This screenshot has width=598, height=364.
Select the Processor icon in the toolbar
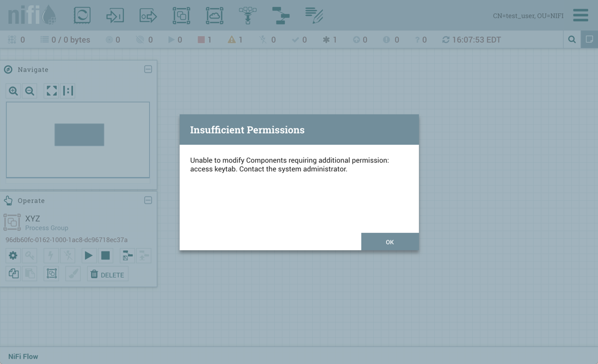coord(82,15)
